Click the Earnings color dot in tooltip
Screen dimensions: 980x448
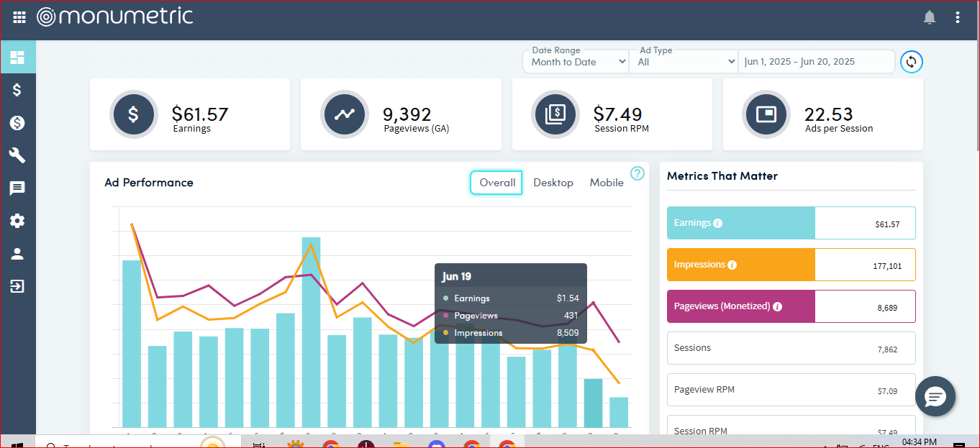[x=446, y=298]
